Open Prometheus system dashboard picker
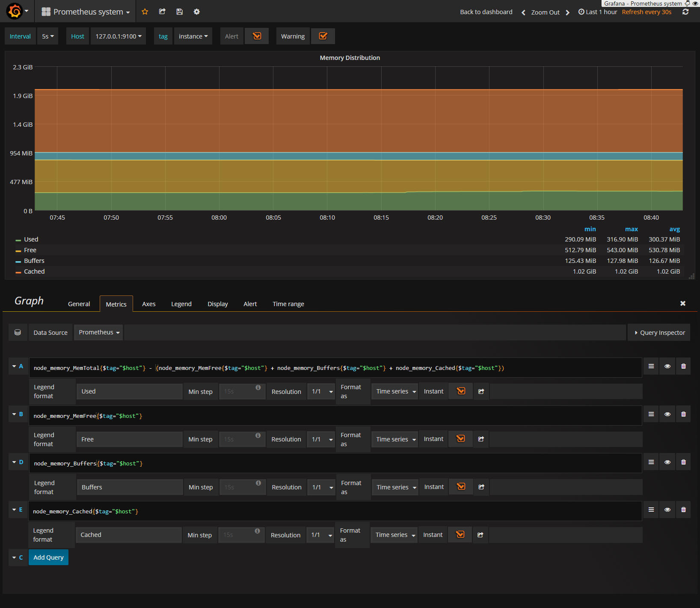Screen dimensions: 700x608 (86, 12)
